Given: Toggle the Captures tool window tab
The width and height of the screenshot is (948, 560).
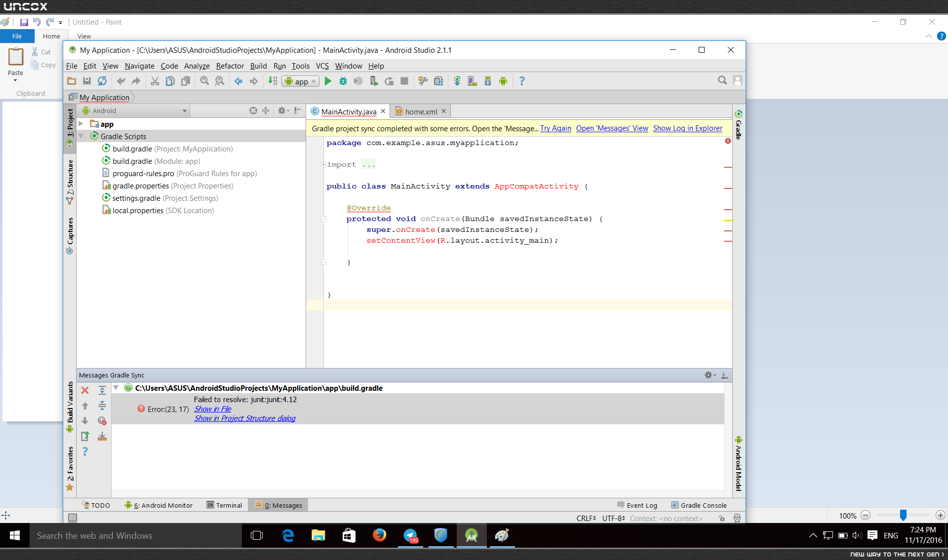Looking at the screenshot, I should [x=70, y=235].
